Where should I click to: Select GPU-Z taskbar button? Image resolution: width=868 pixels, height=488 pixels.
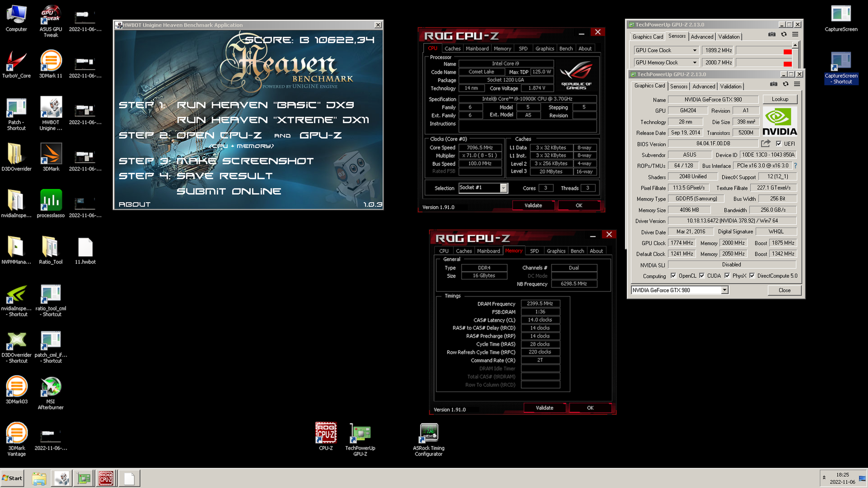(x=84, y=478)
